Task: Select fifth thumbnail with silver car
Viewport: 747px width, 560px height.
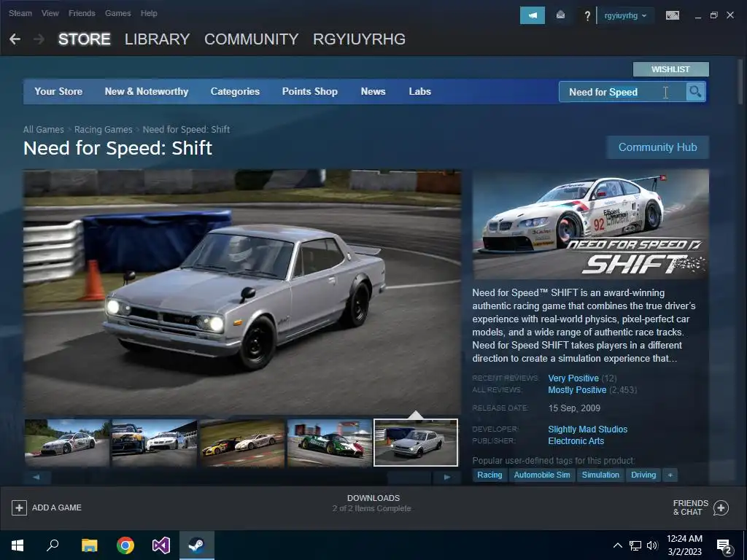Action: 416,443
